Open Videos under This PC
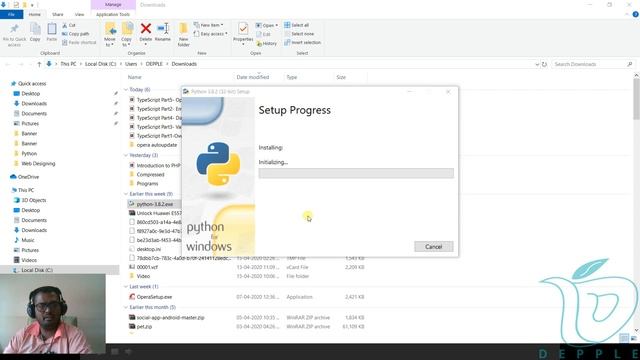This screenshot has height=360, width=640. (x=29, y=260)
